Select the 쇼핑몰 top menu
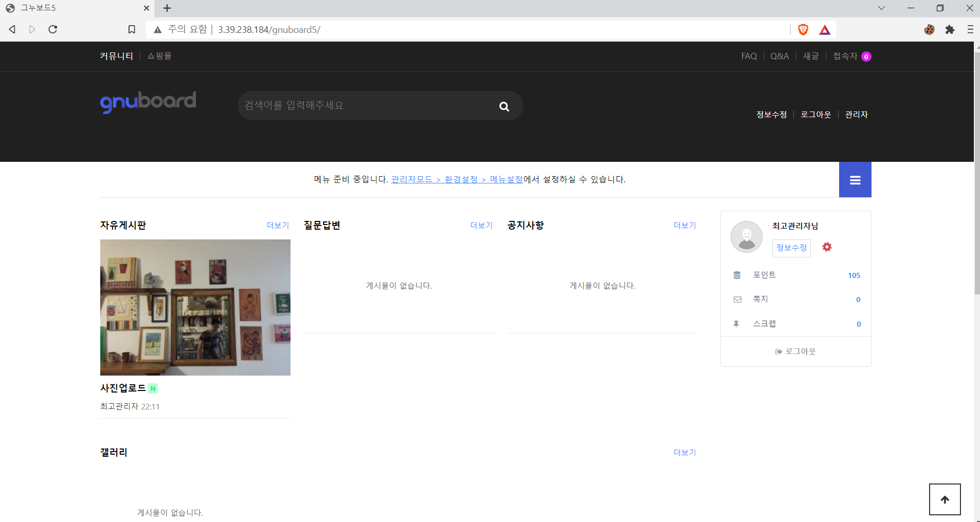Screen dimensions: 980x522 click(x=159, y=56)
